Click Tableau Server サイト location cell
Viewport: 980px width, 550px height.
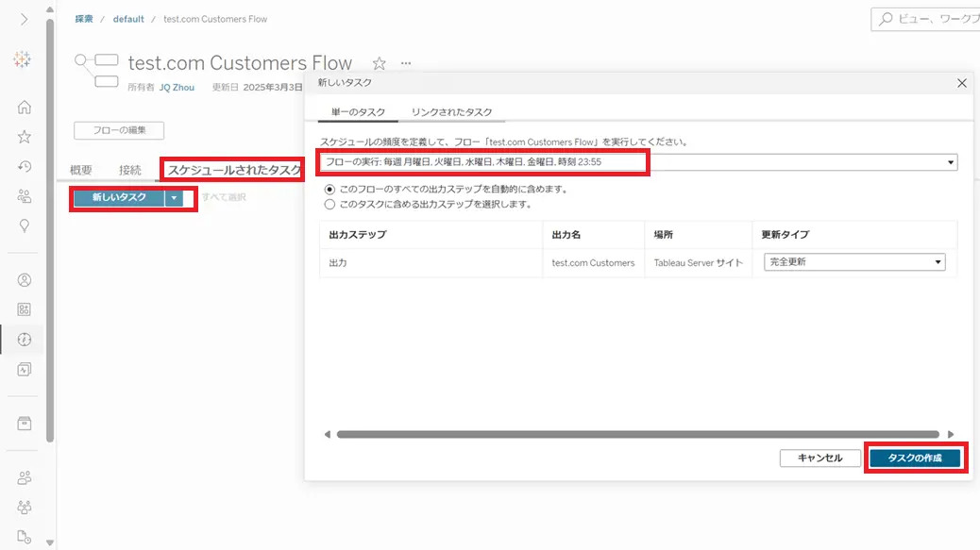pyautogui.click(x=698, y=263)
